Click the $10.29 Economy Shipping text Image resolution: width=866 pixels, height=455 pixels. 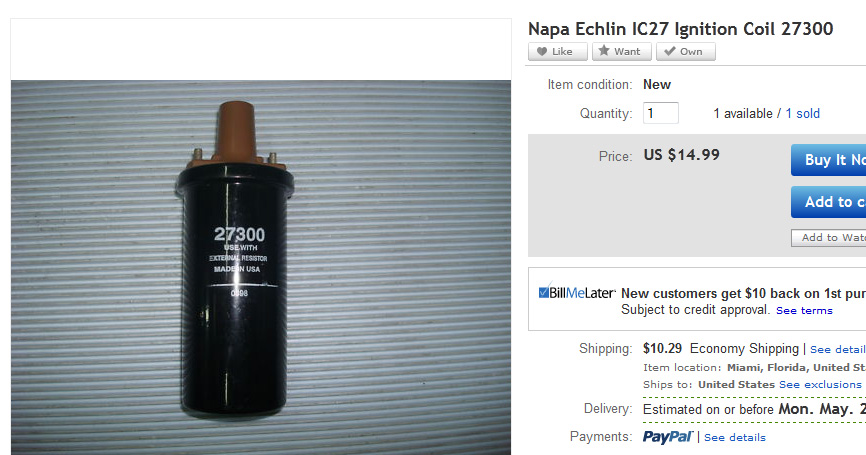pyautogui.click(x=721, y=348)
